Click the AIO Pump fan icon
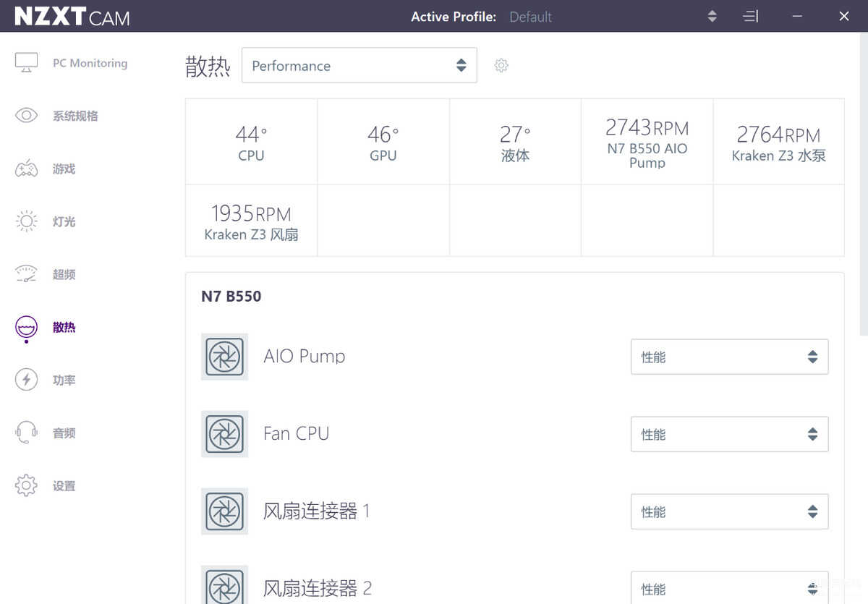This screenshot has height=604, width=868. 224,357
